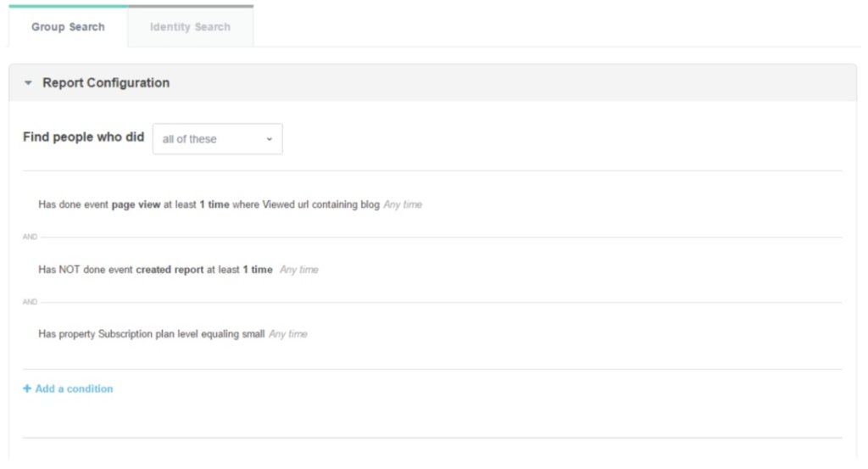868x469 pixels.
Task: Collapse the Report Configuration section arrow
Action: coord(28,83)
